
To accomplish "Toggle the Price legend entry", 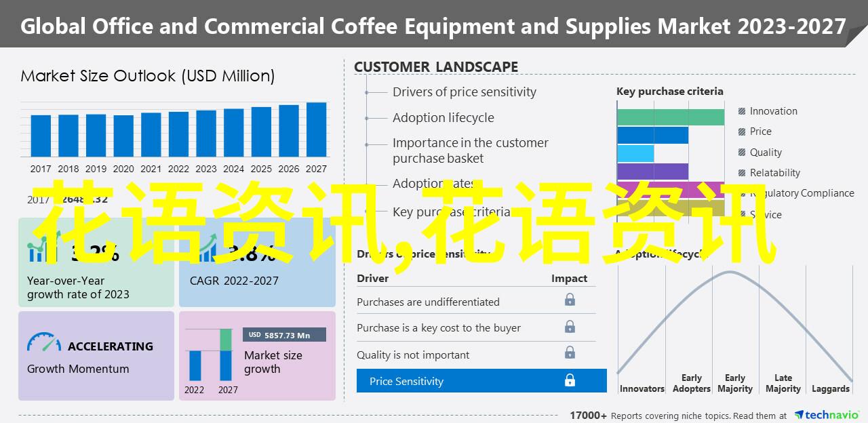I will pos(760,132).
